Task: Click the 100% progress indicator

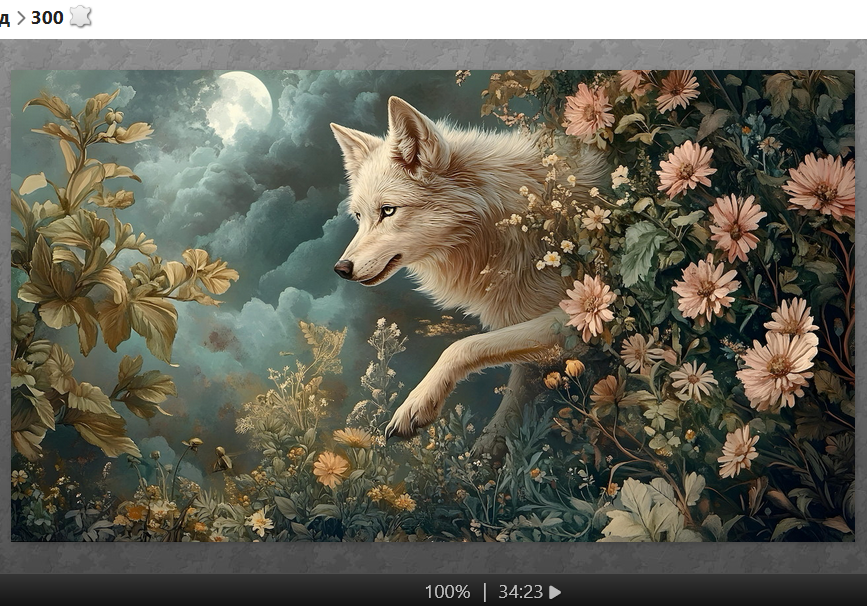Action: coord(447,592)
